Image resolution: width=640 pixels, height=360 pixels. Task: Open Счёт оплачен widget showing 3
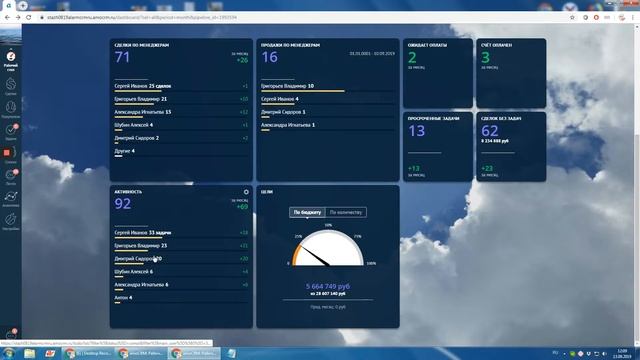(511, 73)
